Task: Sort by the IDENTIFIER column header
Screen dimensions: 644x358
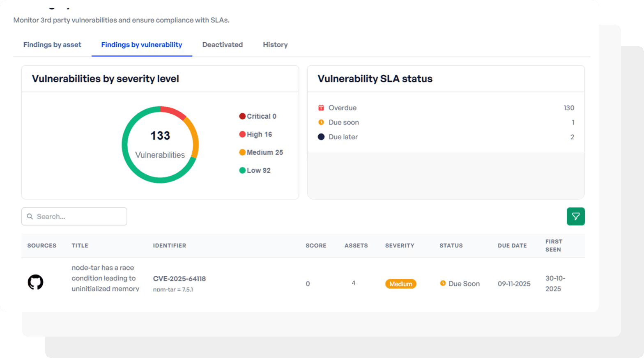Action: tap(170, 246)
